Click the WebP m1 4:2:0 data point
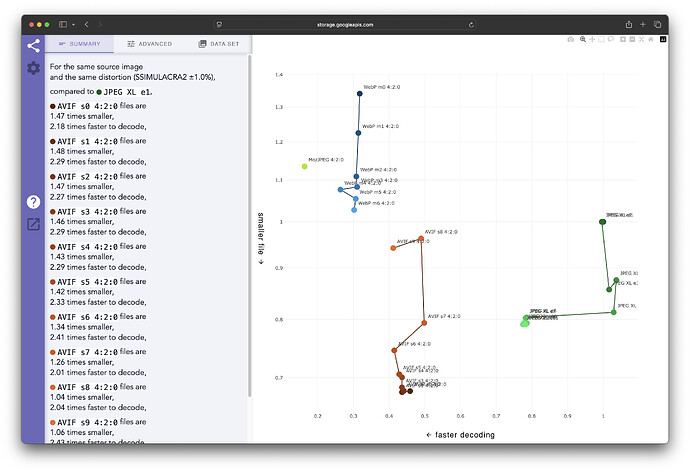690x472 pixels. click(x=358, y=133)
